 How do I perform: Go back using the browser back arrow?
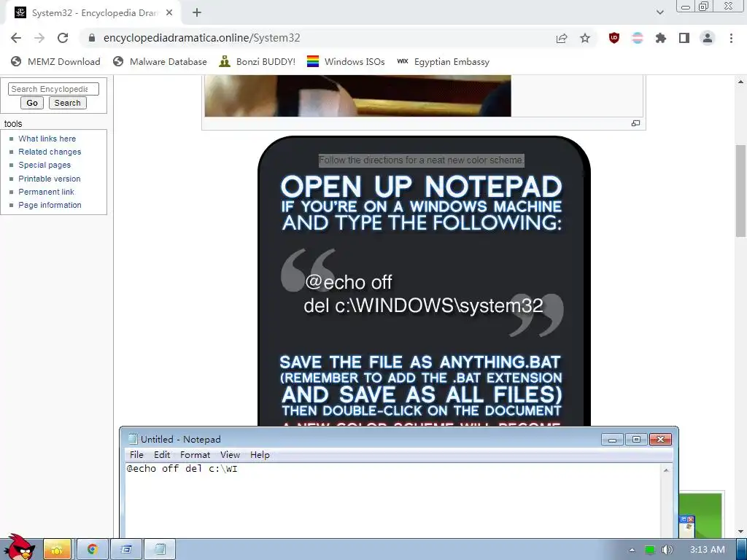(16, 38)
